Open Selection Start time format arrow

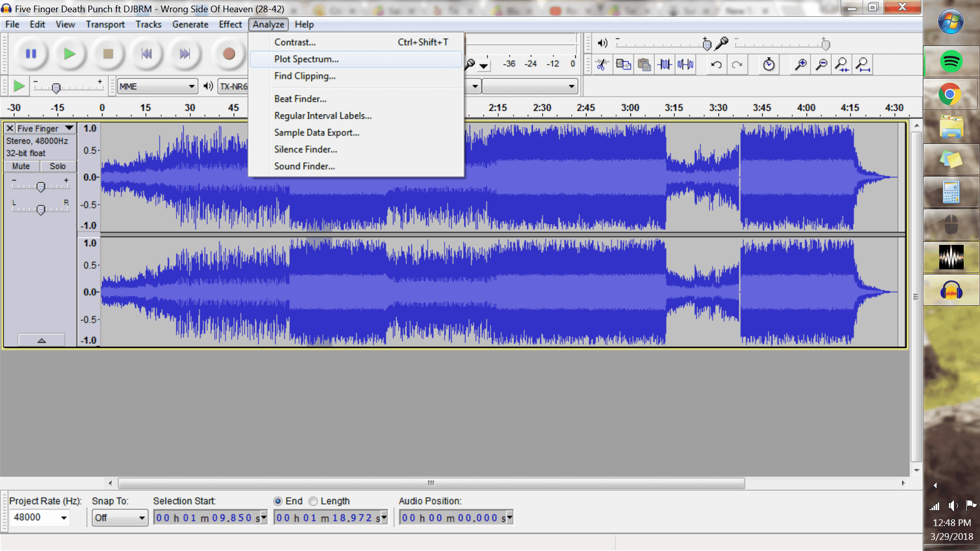coord(264,518)
